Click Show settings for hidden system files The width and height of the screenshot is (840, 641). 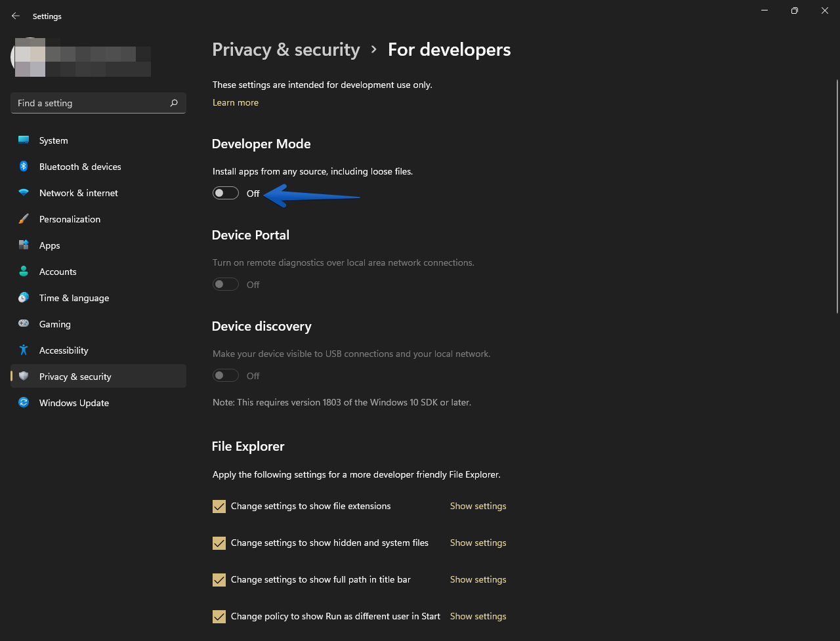[x=478, y=543]
